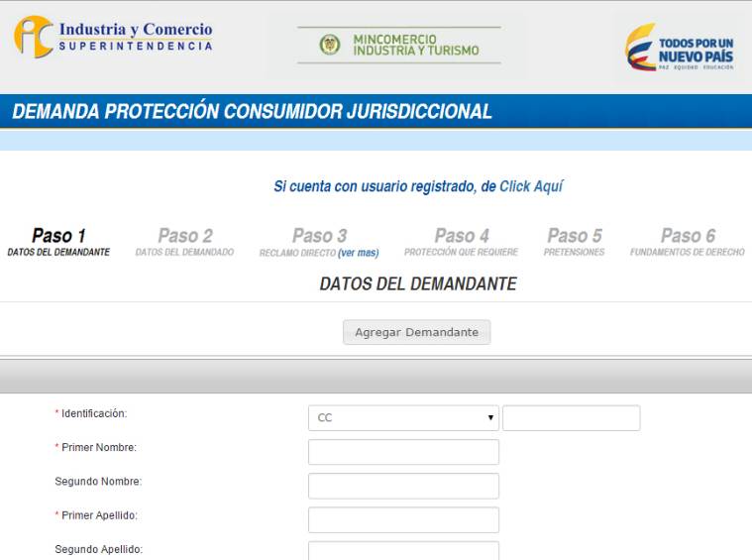Click the Todos por un Nuevo País logo
The image size is (752, 560).
679,47
